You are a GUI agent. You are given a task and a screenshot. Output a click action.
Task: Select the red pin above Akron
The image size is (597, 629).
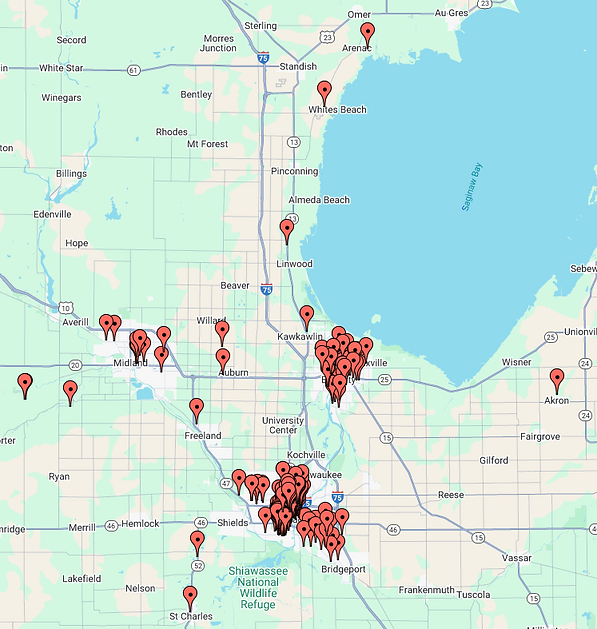[x=557, y=381]
